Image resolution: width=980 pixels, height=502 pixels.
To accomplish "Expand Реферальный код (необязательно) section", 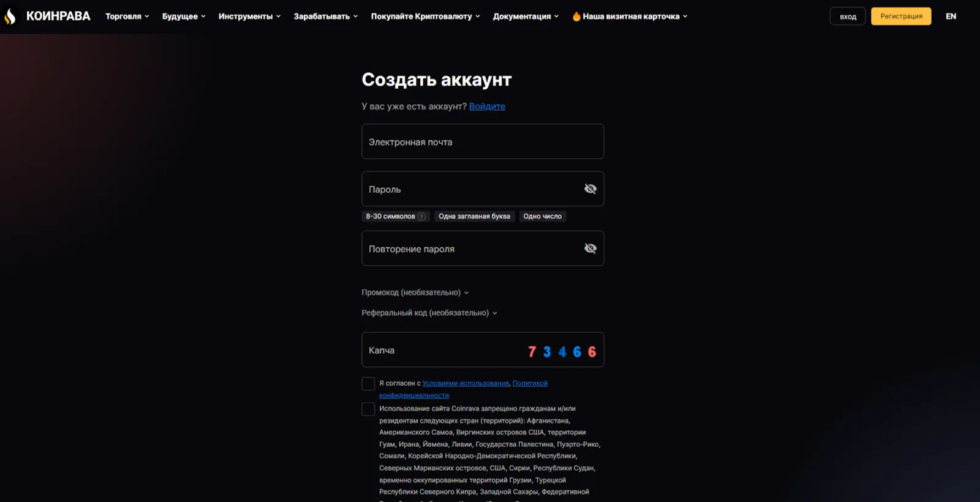I will [x=429, y=313].
